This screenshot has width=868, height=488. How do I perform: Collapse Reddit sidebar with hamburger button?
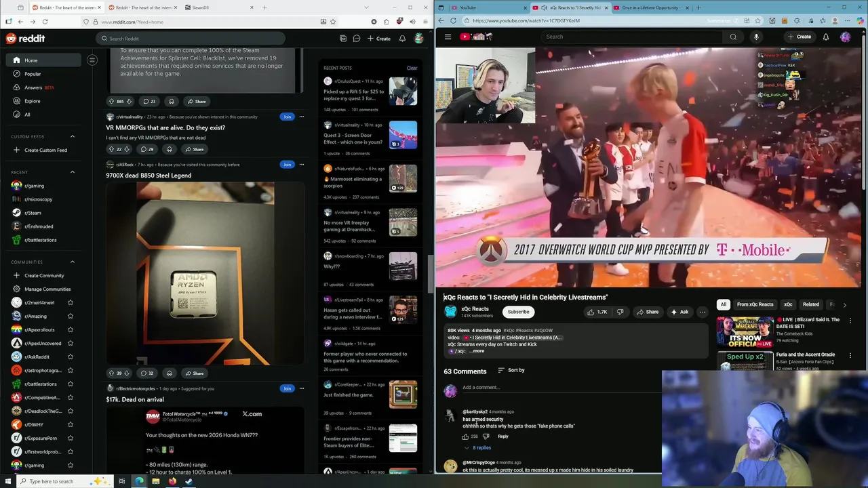pyautogui.click(x=92, y=60)
